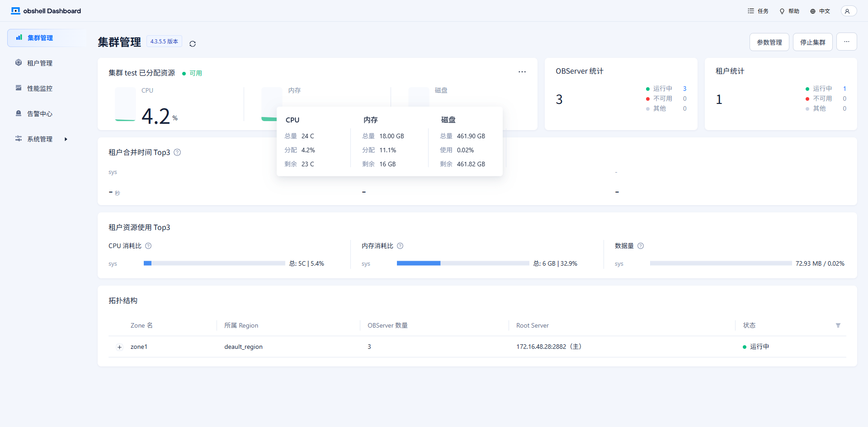Go to 租户管理 in sidebar
This screenshot has width=868, height=427.
[40, 63]
